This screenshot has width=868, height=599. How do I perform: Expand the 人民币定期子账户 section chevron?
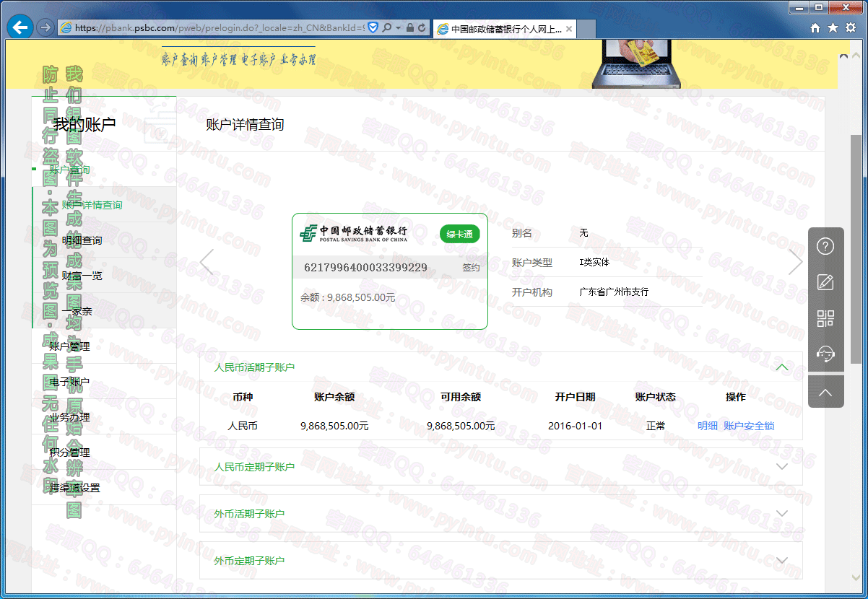click(x=781, y=467)
